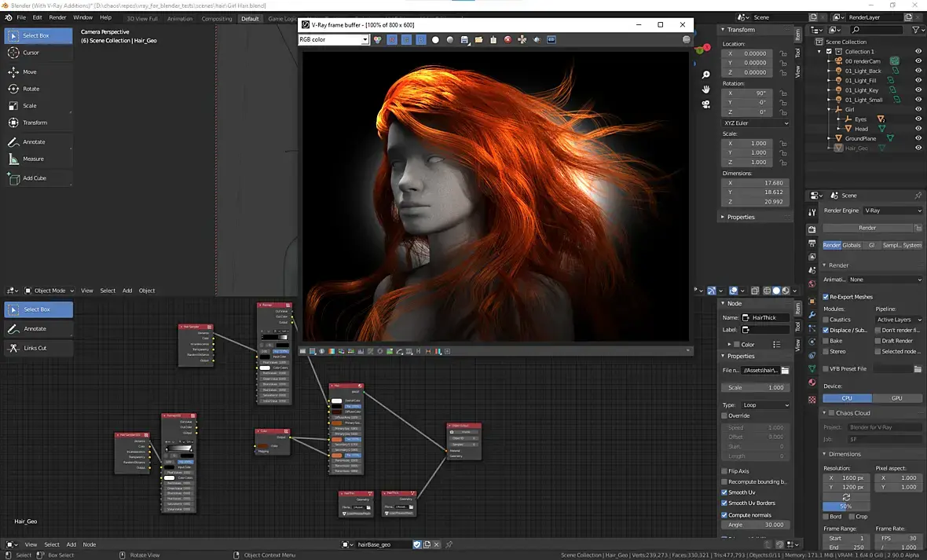Disable the Re-Export Meshes checkbox
Viewport: 927px width, 560px height.
coord(826,297)
